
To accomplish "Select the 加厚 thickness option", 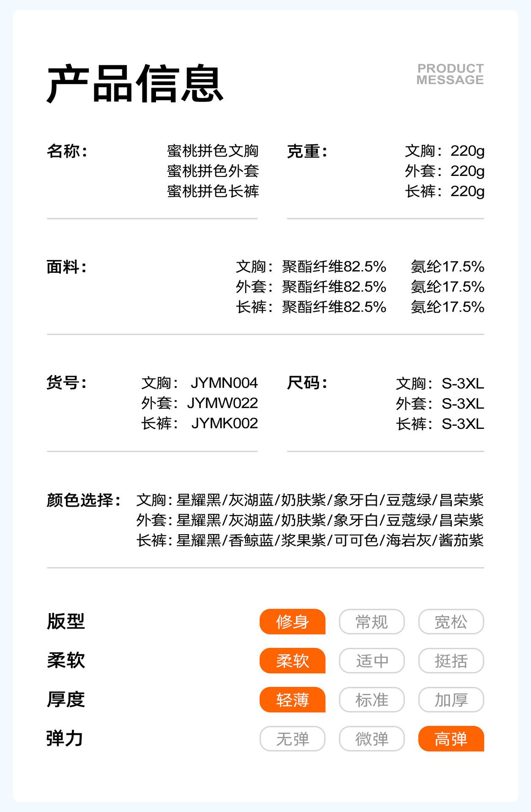I will tap(451, 700).
